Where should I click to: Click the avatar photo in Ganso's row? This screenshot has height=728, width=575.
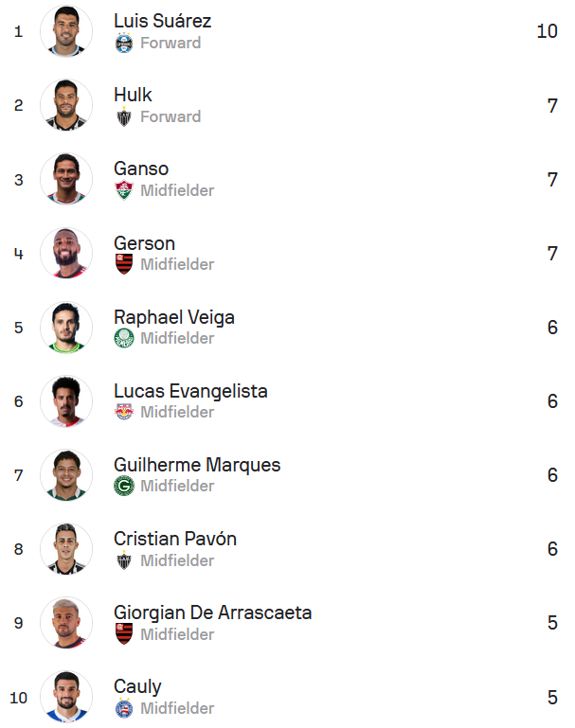[66, 179]
